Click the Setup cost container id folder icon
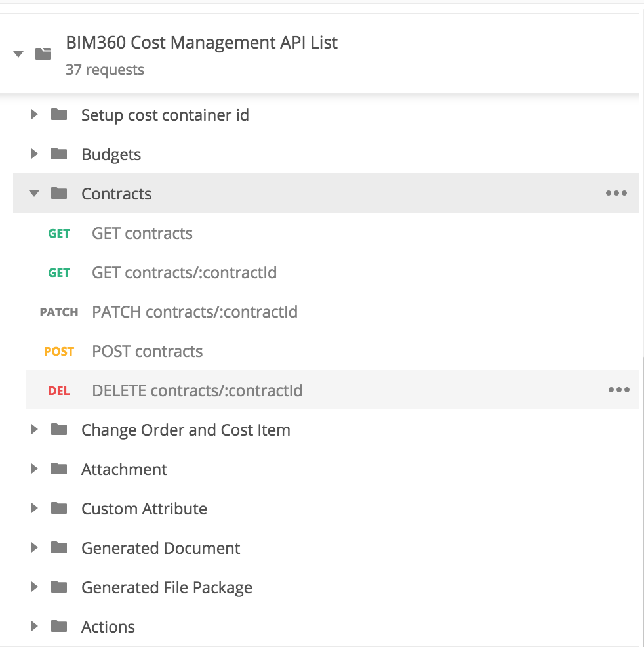The height and width of the screenshot is (647, 644). [59, 114]
